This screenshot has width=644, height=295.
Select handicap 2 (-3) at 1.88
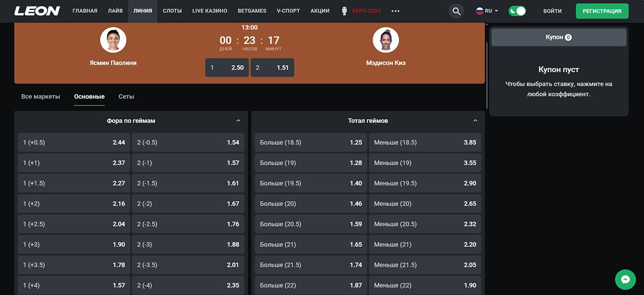click(188, 245)
